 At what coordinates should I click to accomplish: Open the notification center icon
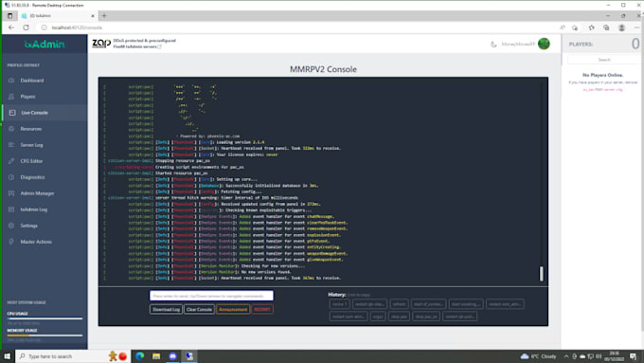click(x=634, y=356)
